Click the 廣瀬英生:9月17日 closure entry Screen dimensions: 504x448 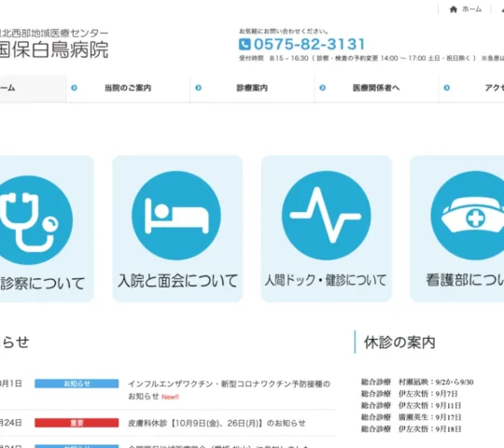pyautogui.click(x=411, y=417)
